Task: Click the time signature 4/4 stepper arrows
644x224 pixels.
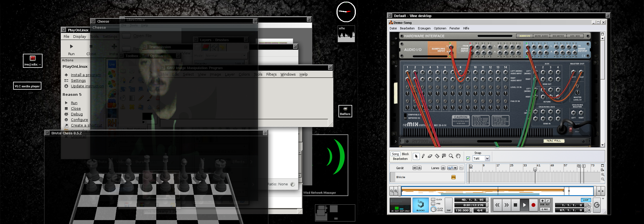Action: tap(487, 210)
